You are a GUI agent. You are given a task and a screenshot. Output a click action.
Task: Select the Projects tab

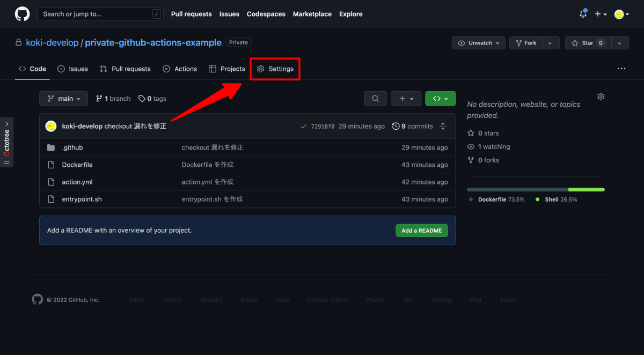pyautogui.click(x=226, y=69)
